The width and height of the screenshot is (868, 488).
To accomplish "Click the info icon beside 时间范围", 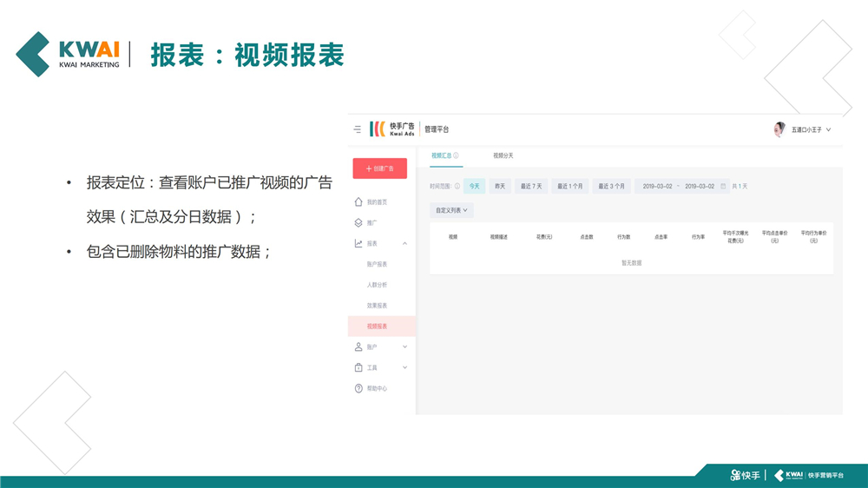I will coord(457,186).
